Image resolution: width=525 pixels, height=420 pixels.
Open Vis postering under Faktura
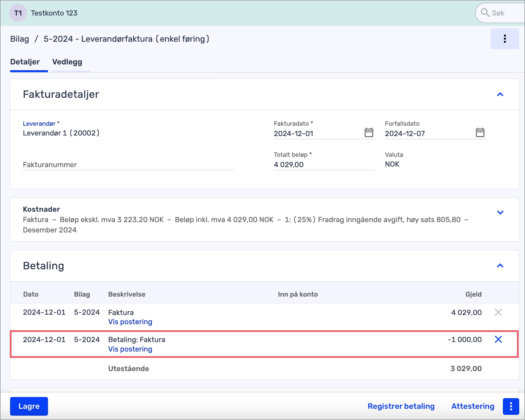[130, 322]
